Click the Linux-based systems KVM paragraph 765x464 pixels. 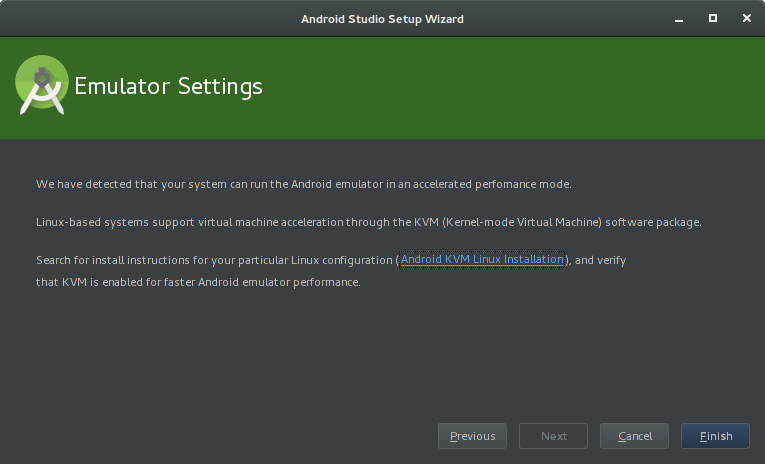(368, 222)
